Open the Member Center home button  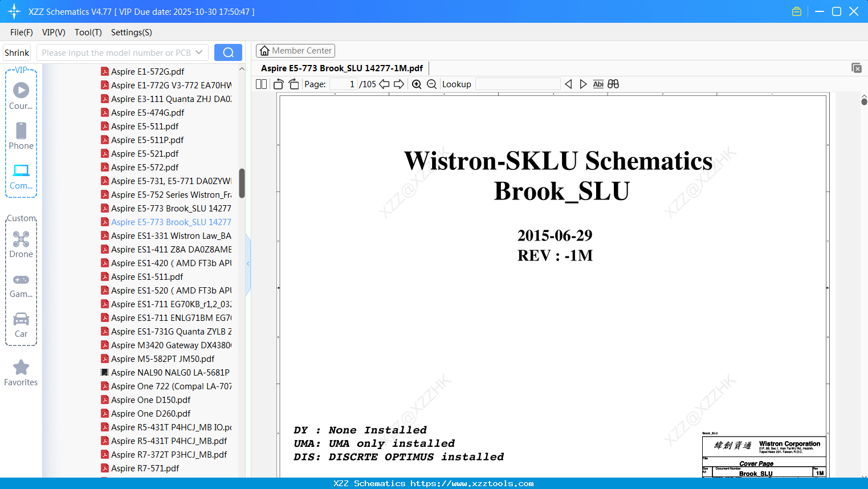(x=295, y=51)
